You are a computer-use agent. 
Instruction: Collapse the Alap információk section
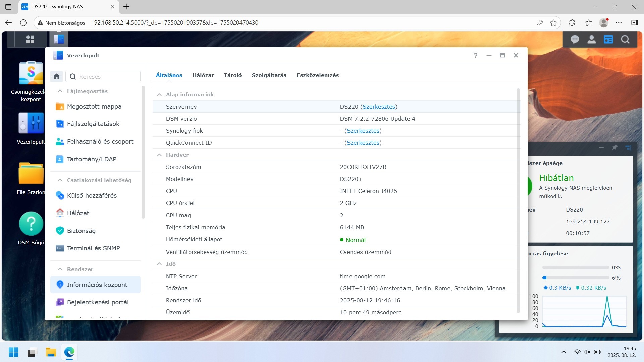pos(159,95)
